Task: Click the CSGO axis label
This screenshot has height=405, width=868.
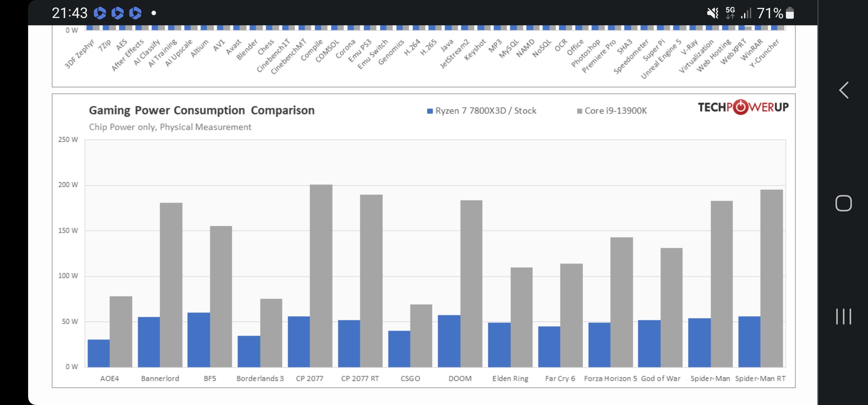Action: coord(410,378)
